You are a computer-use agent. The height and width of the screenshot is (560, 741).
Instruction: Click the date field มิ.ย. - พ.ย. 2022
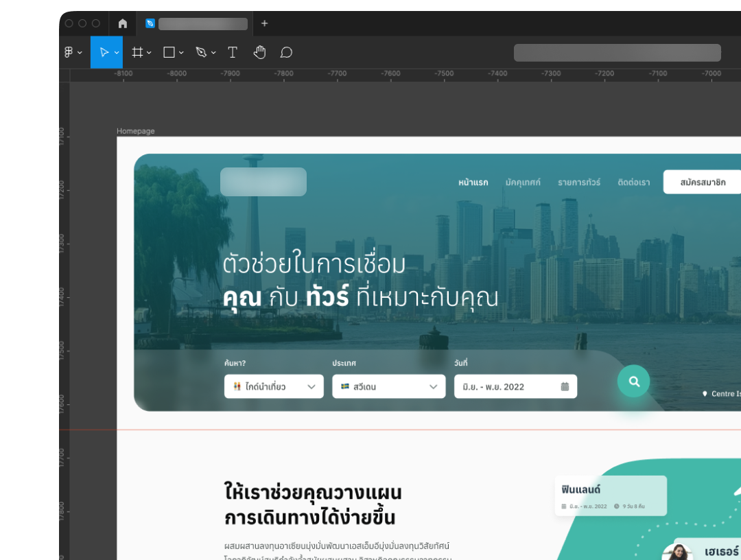515,386
